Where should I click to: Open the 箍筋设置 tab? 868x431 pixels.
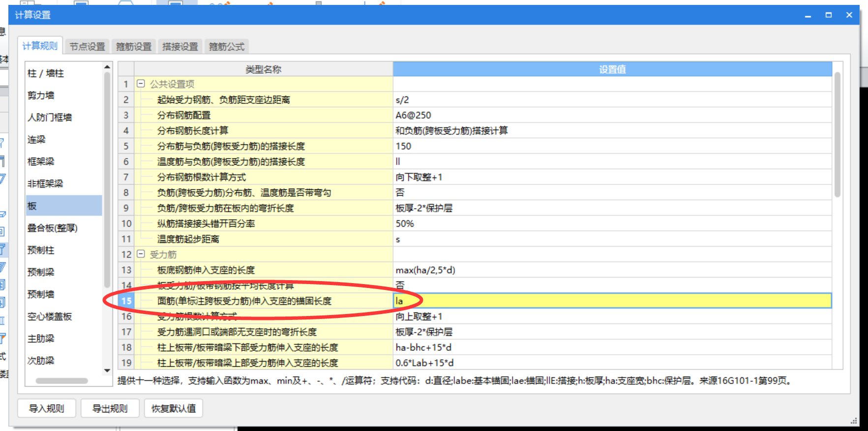tap(134, 47)
